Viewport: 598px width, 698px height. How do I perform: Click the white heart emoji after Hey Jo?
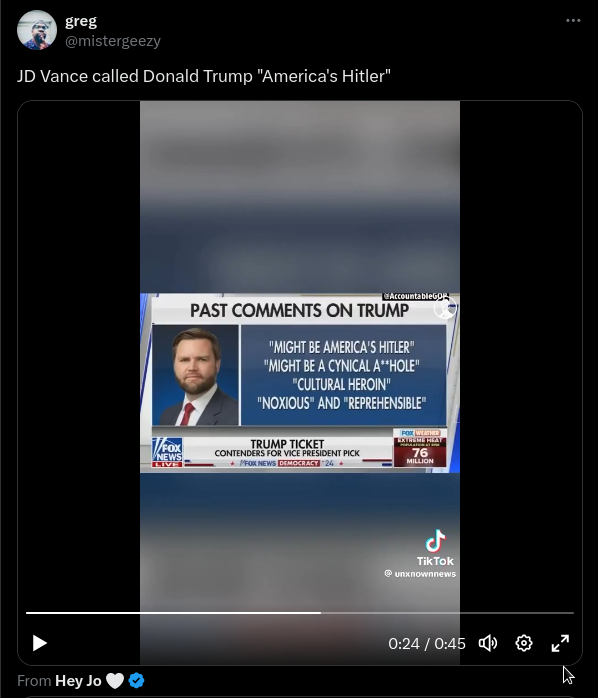tap(115, 681)
